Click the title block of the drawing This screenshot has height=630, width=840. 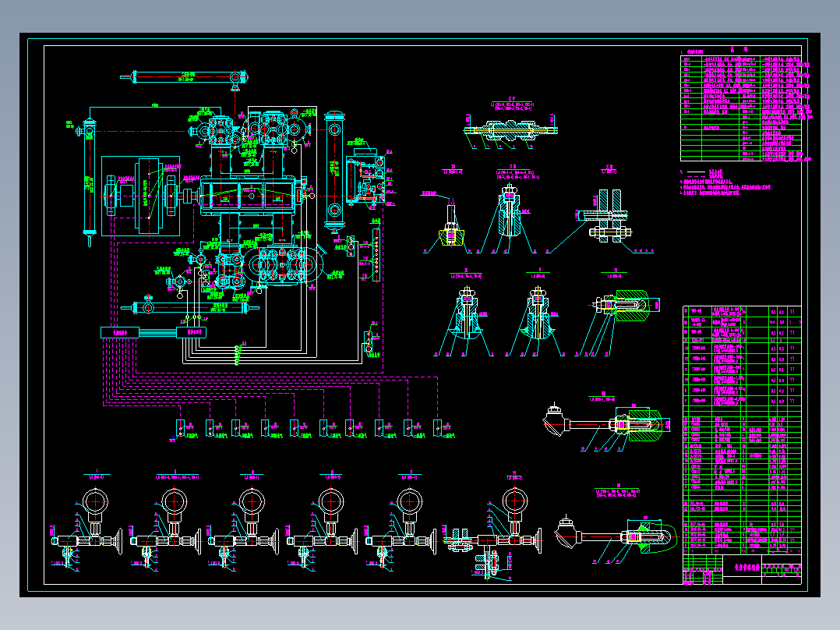tap(742, 569)
